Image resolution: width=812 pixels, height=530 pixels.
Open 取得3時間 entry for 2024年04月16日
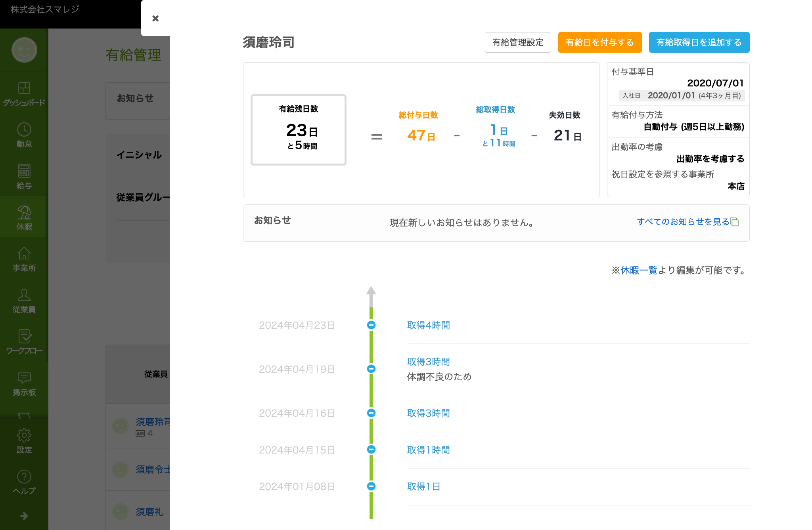click(429, 413)
